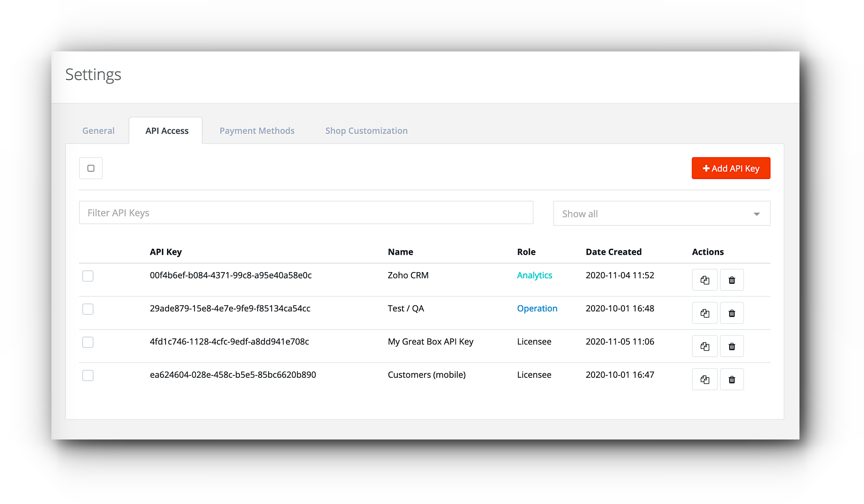Viewport: 864px width, 504px height.
Task: Delete the Zoho CRM API key
Action: tap(732, 280)
